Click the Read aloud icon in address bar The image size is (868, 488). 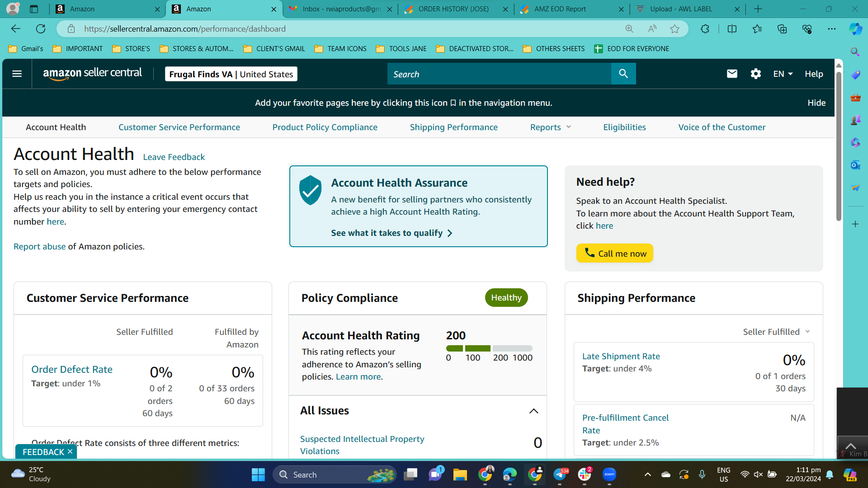tap(652, 29)
